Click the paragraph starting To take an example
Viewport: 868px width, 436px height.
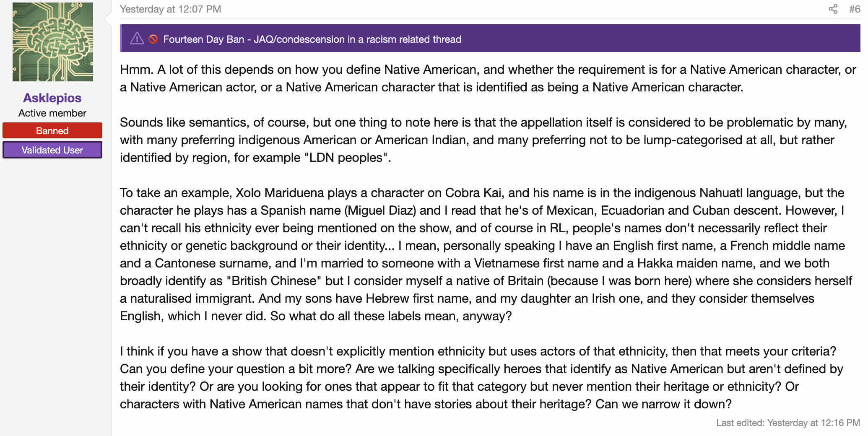coord(486,254)
